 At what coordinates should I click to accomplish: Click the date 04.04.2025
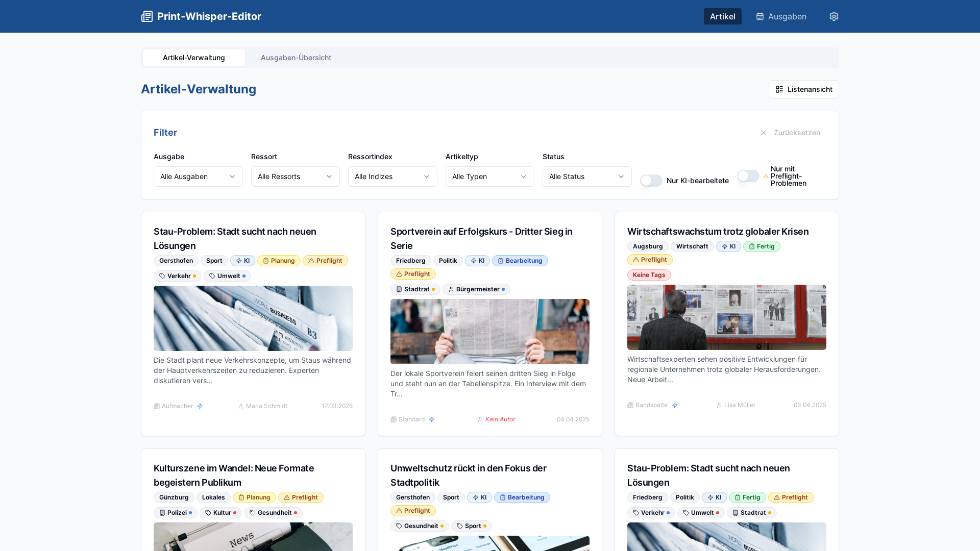click(573, 419)
